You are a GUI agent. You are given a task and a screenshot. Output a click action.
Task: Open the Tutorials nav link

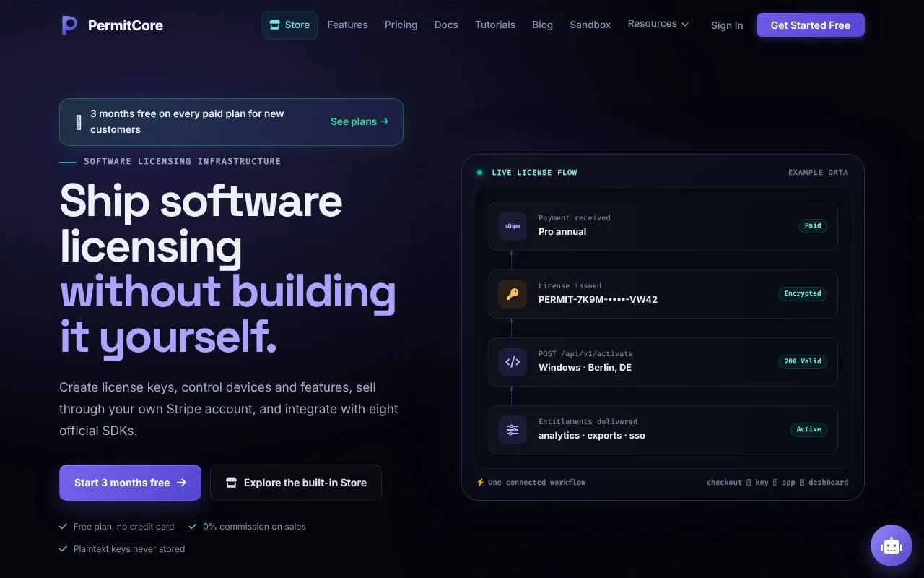495,25
